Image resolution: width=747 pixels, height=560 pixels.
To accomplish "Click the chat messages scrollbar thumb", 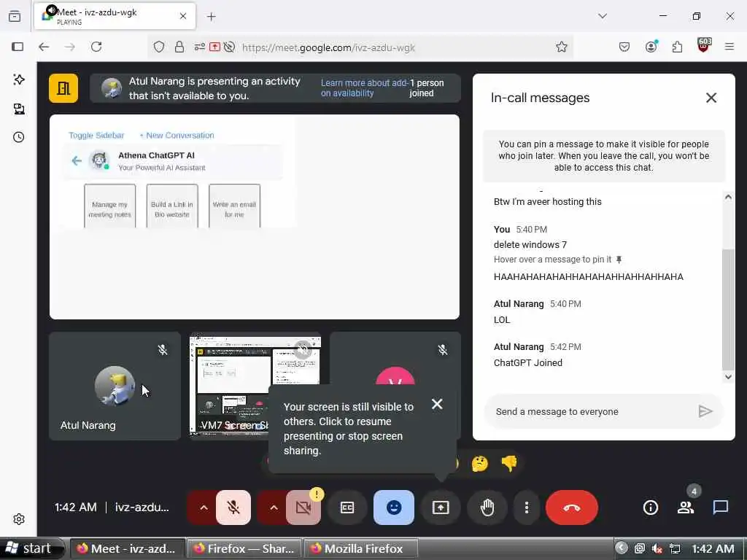I will 728,309.
